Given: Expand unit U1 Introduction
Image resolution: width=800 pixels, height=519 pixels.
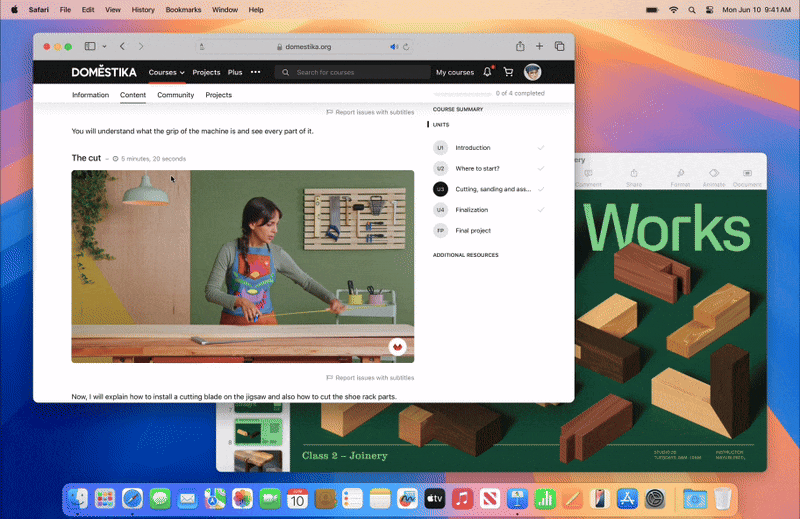Looking at the screenshot, I should [472, 147].
